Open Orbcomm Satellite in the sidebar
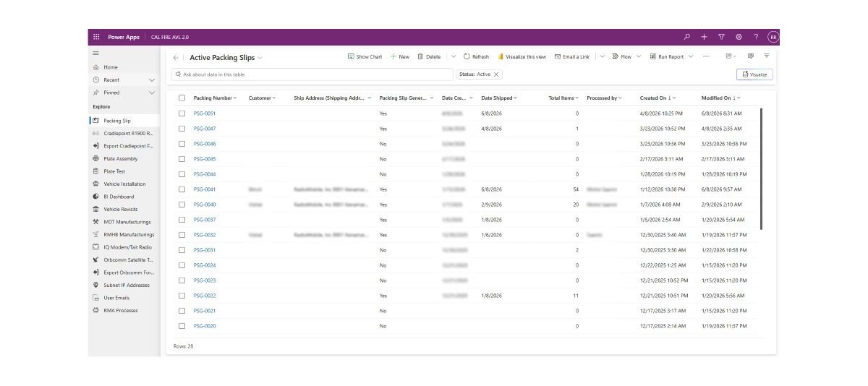Viewport: 868px width, 386px height. point(124,260)
